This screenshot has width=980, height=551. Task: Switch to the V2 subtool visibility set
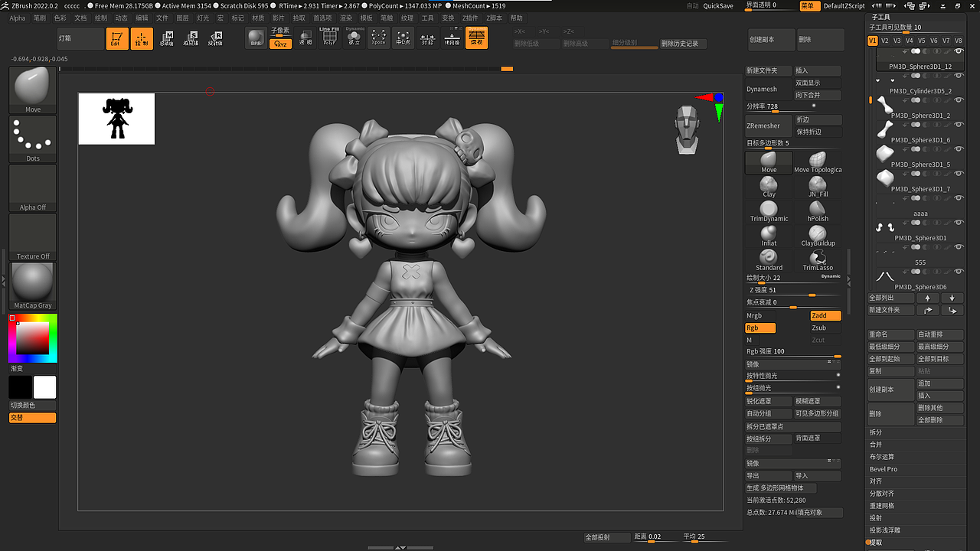point(885,41)
